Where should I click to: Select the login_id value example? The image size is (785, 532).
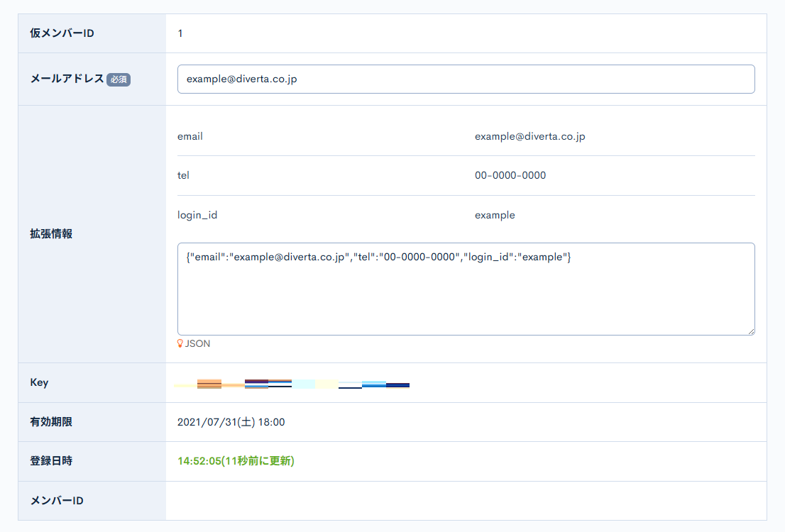[x=495, y=215]
